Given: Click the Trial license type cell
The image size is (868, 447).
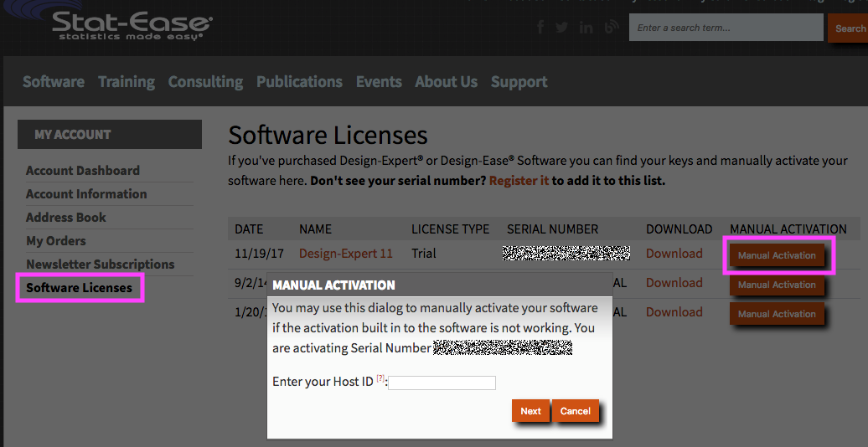Looking at the screenshot, I should [x=424, y=254].
